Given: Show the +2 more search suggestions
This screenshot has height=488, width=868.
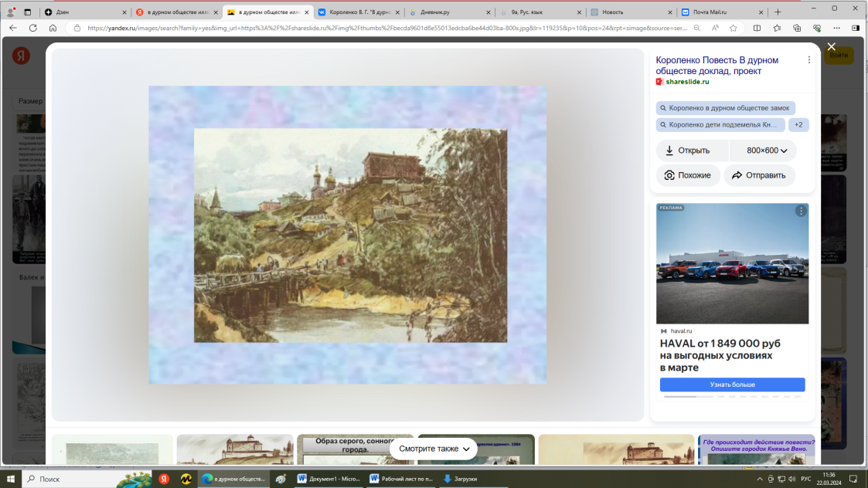Looking at the screenshot, I should [x=798, y=125].
